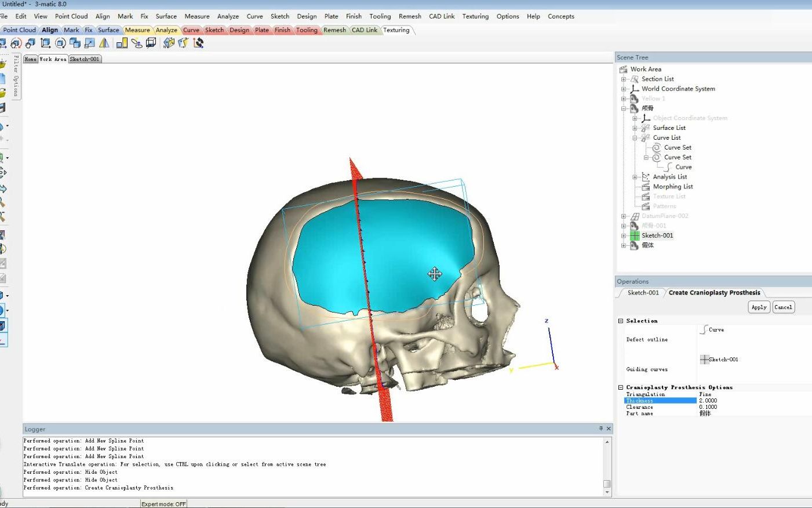Click the Bottom/Top align bars icon
The height and width of the screenshot is (508, 812).
click(122, 43)
